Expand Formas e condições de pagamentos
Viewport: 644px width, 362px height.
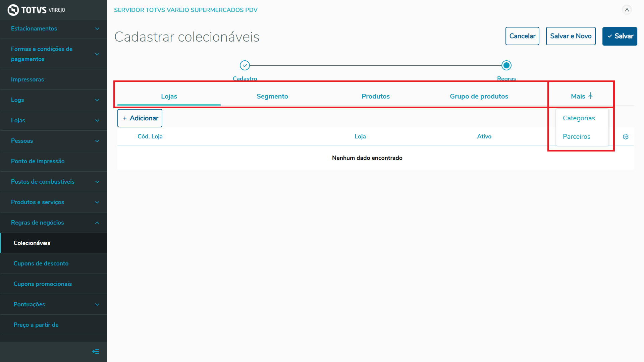point(97,54)
